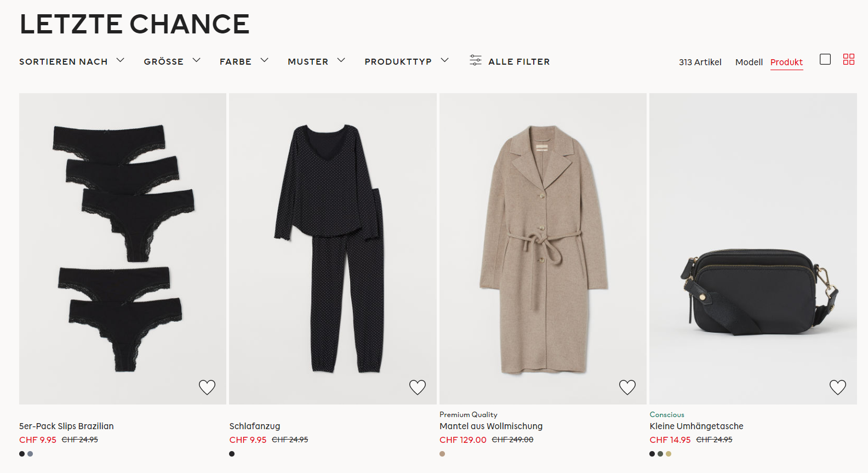The width and height of the screenshot is (868, 473).
Task: Expand the Sortieren Nach dropdown
Action: point(72,61)
